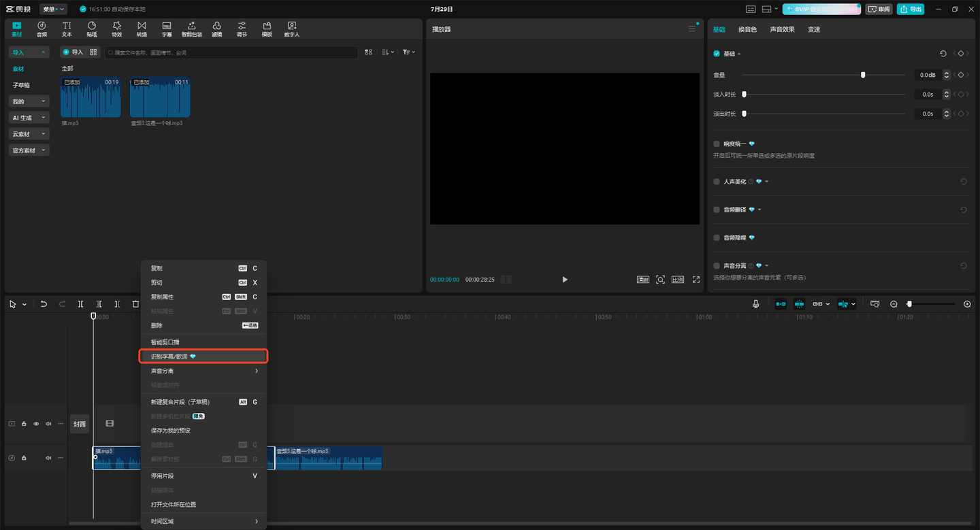Open the 转场 (transitions) panel icon
This screenshot has height=530, width=980.
tap(142, 29)
